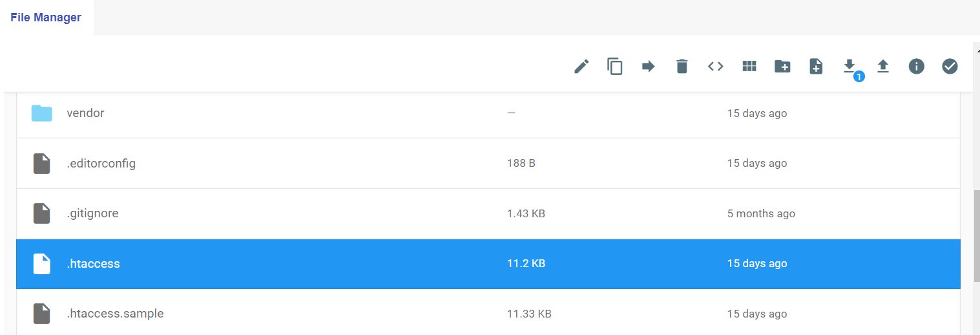Show file info icon

pyautogui.click(x=917, y=66)
